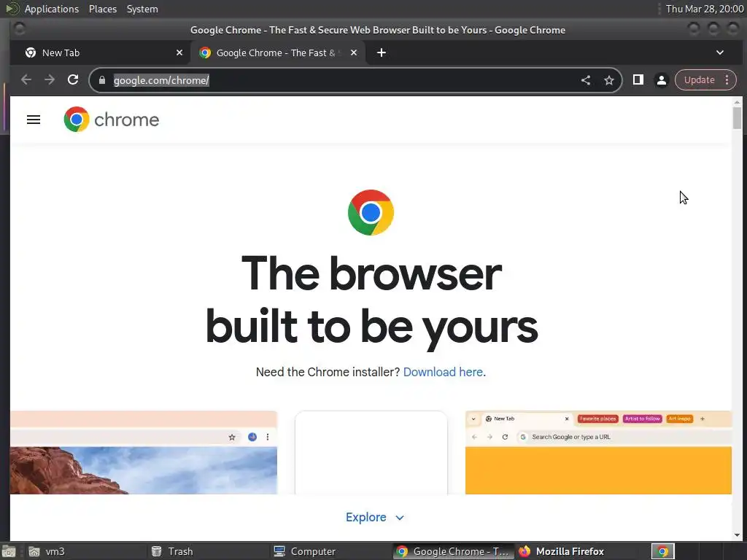Click the top panel launcher icon
The width and height of the screenshot is (747, 560).
[12, 9]
